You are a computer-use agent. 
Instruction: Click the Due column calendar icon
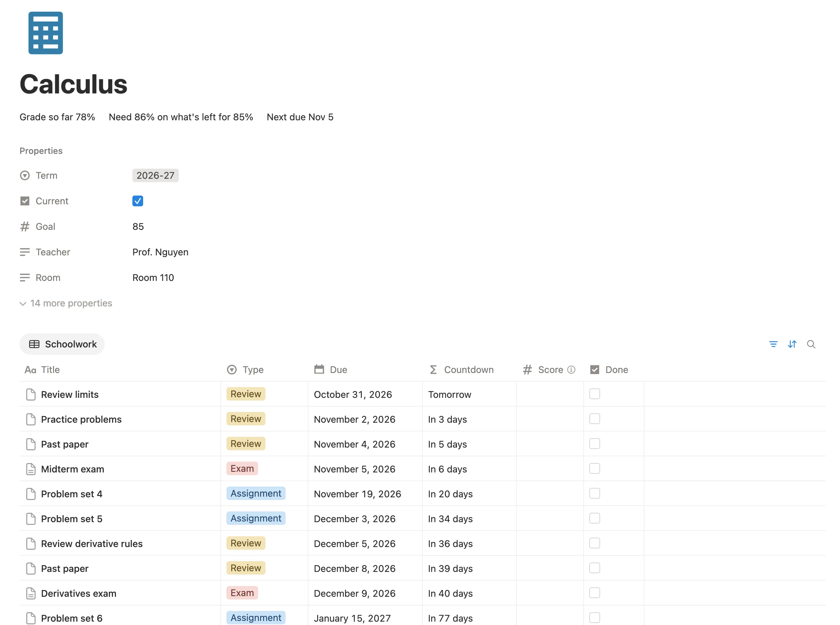(x=319, y=369)
